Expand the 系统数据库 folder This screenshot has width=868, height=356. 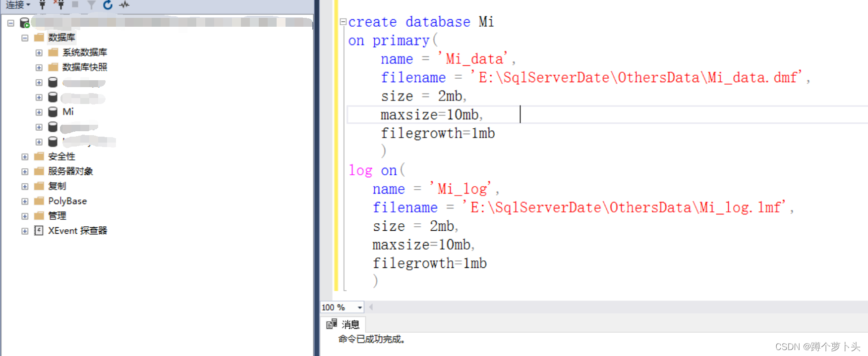(39, 52)
